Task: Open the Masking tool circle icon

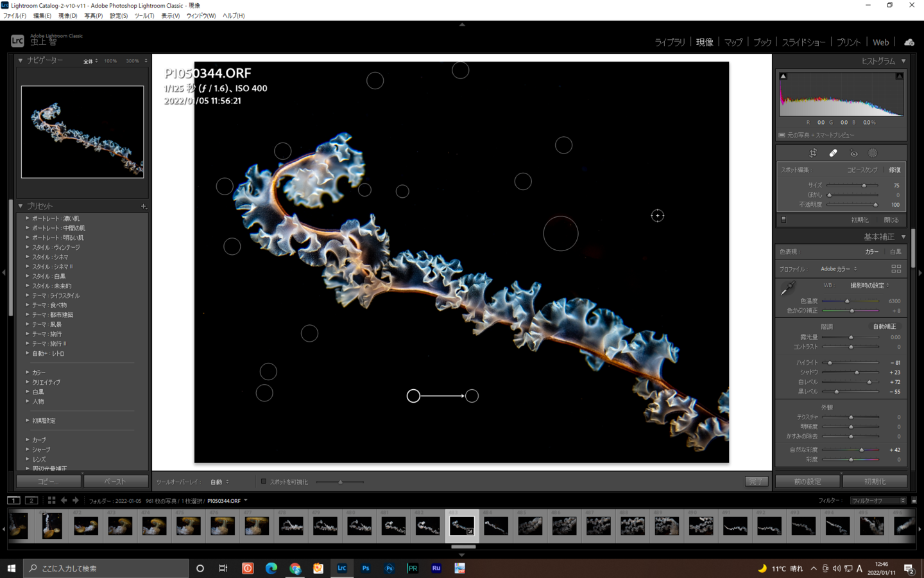Action: [873, 153]
